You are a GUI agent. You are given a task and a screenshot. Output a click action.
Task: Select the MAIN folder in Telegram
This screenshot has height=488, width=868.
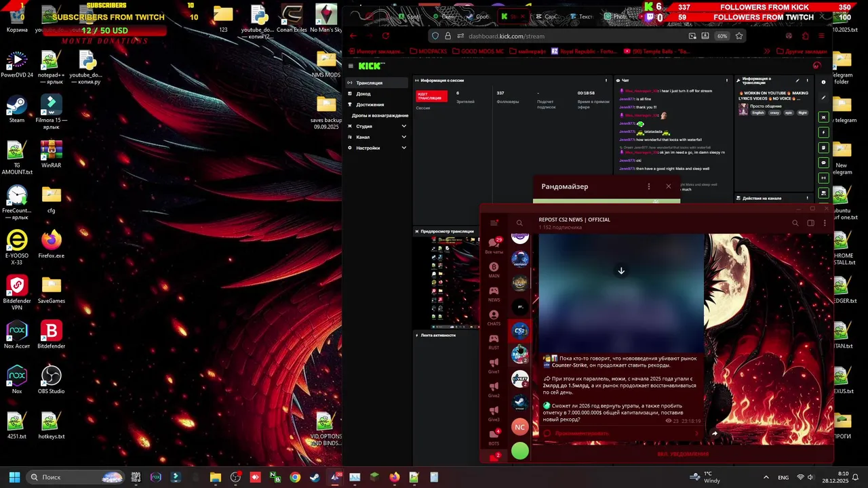(x=494, y=270)
